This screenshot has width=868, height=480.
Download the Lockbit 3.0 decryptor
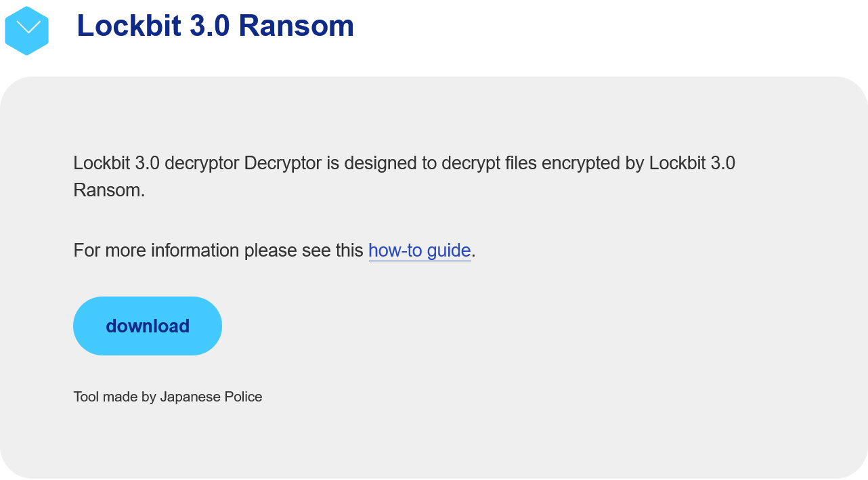(x=148, y=326)
